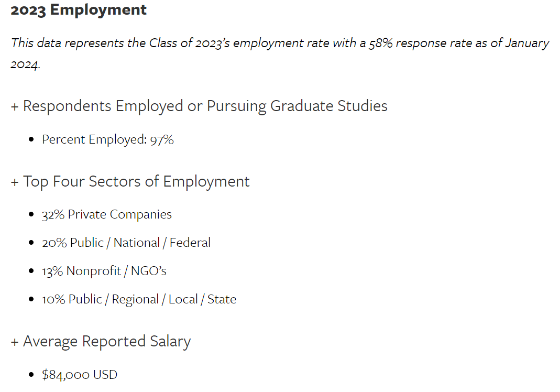Click '10% Public / Regional / Local / State' item
The image size is (560, 392).
[139, 299]
